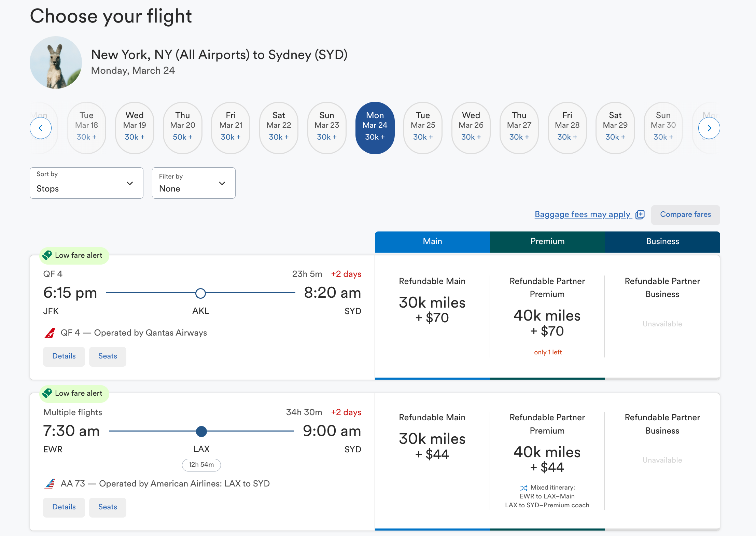Click 'Choose your flight' heading
Image resolution: width=756 pixels, height=536 pixels.
pos(111,16)
